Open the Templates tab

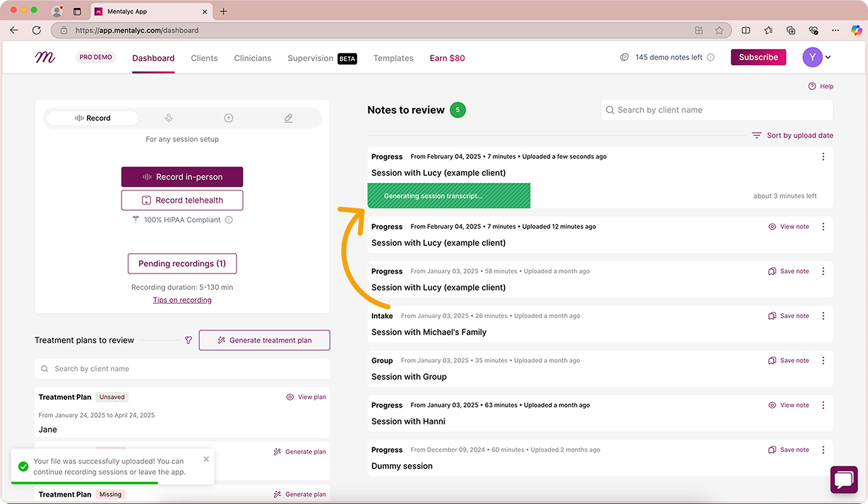(393, 58)
